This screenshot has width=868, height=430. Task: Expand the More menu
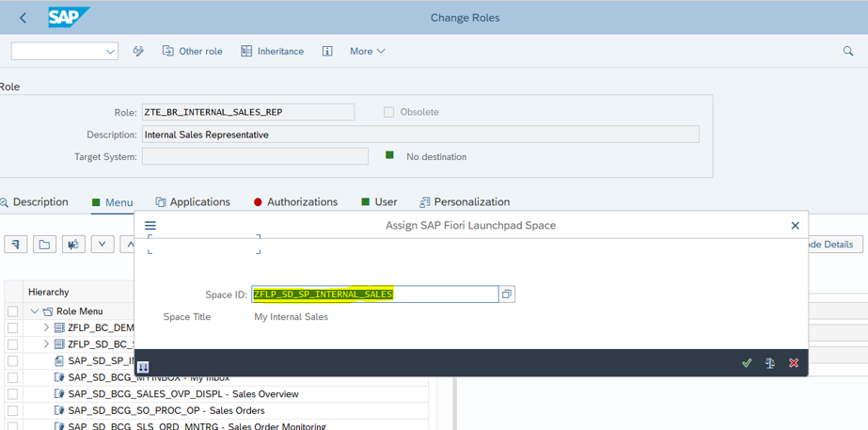(x=367, y=51)
